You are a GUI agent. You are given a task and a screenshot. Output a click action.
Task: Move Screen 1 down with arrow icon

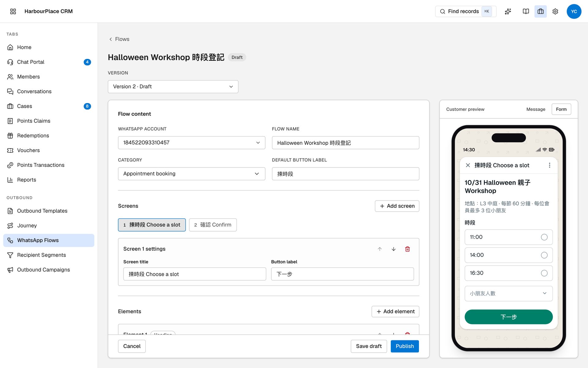point(394,249)
